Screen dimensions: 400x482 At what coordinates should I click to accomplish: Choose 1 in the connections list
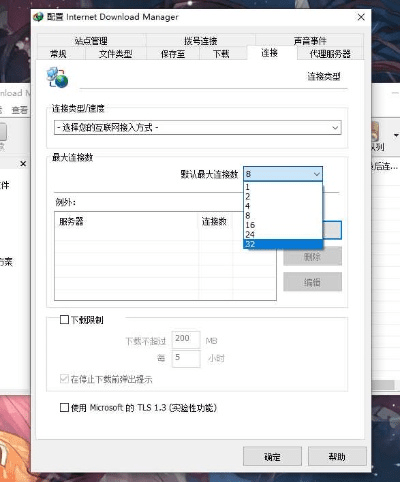click(x=283, y=187)
